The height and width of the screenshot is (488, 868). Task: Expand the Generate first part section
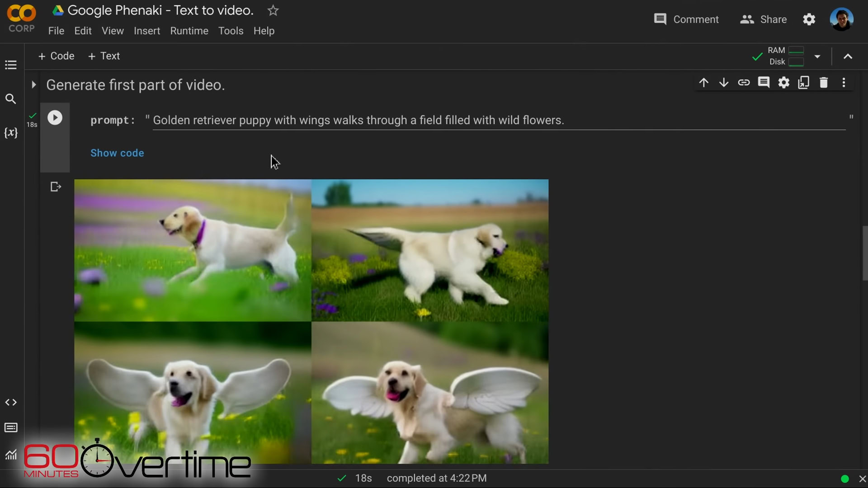point(33,84)
